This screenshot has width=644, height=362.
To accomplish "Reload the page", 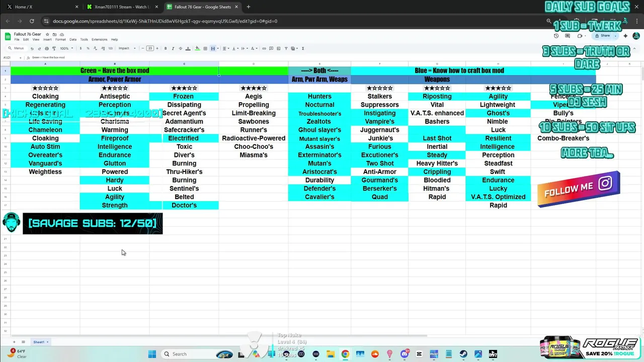I will 32,21.
